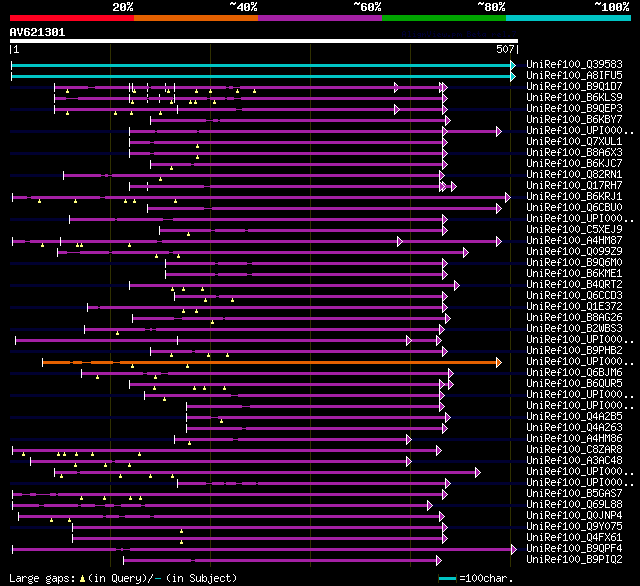Screen dimensions: 640x586
Task: View the UniRef100_Q6BJM6 hit
Action: pos(574,373)
